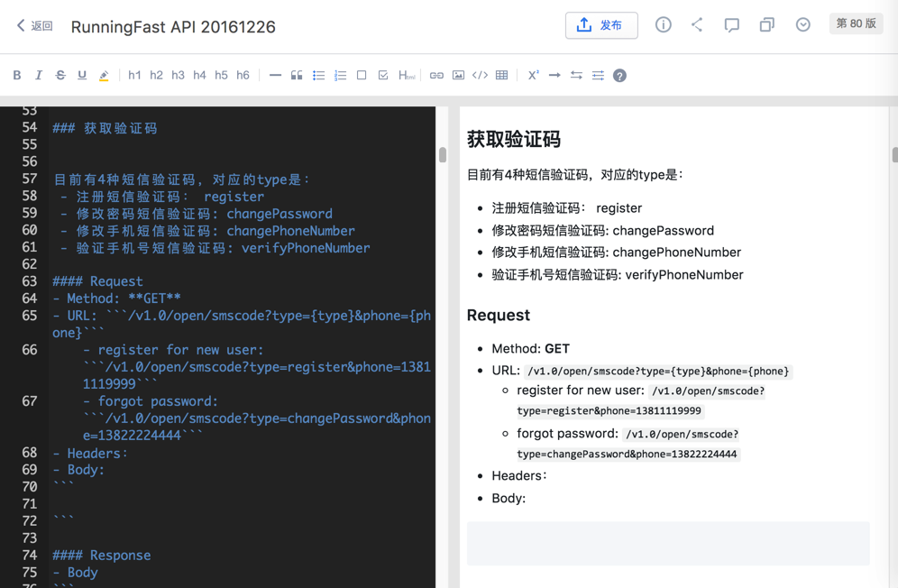Click the URL code snippet with {type} in preview
The width and height of the screenshot is (898, 588).
coord(658,372)
